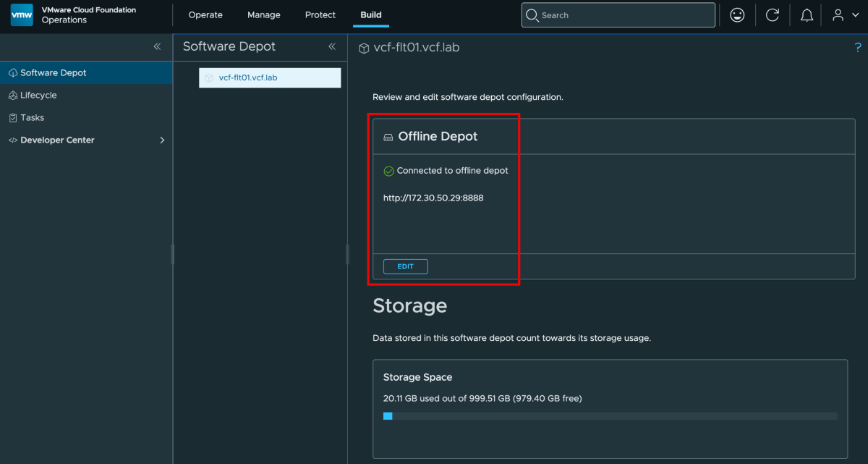Select Software Depot in sidebar
The height and width of the screenshot is (464, 868).
click(86, 73)
